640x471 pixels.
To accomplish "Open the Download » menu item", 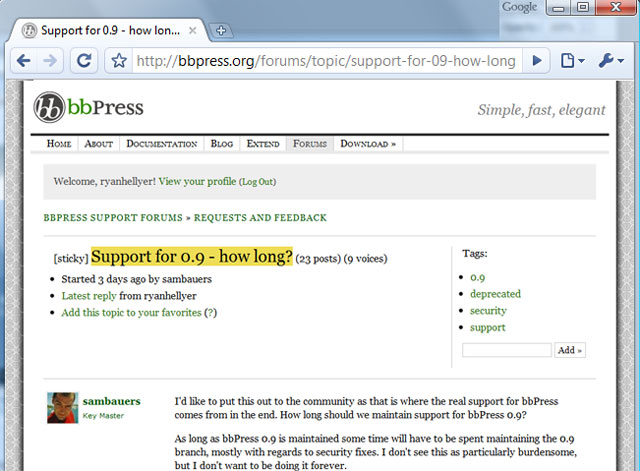I will pyautogui.click(x=368, y=144).
